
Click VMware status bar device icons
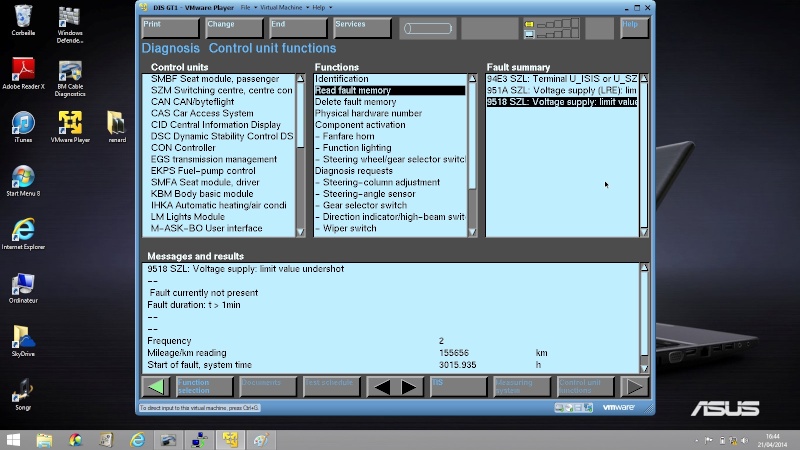[573, 408]
